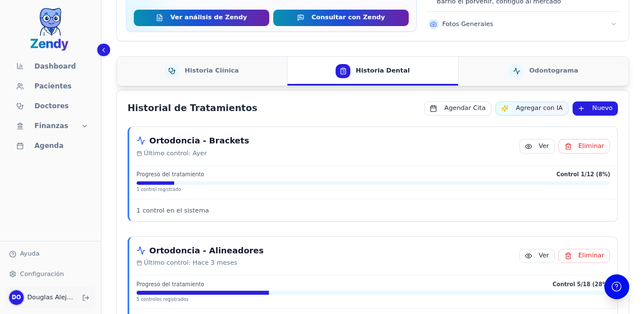
Task: Click the 1 control registrado text
Action: pos(159,190)
